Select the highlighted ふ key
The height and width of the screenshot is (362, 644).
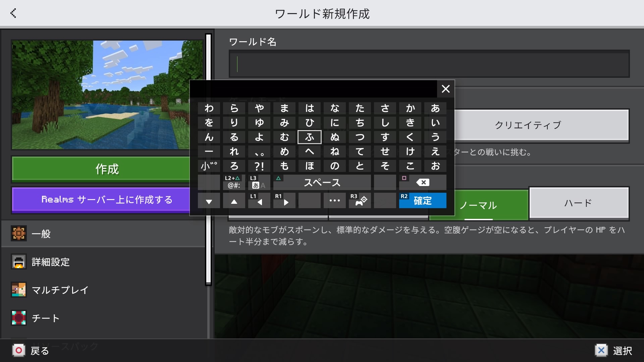pos(309,137)
